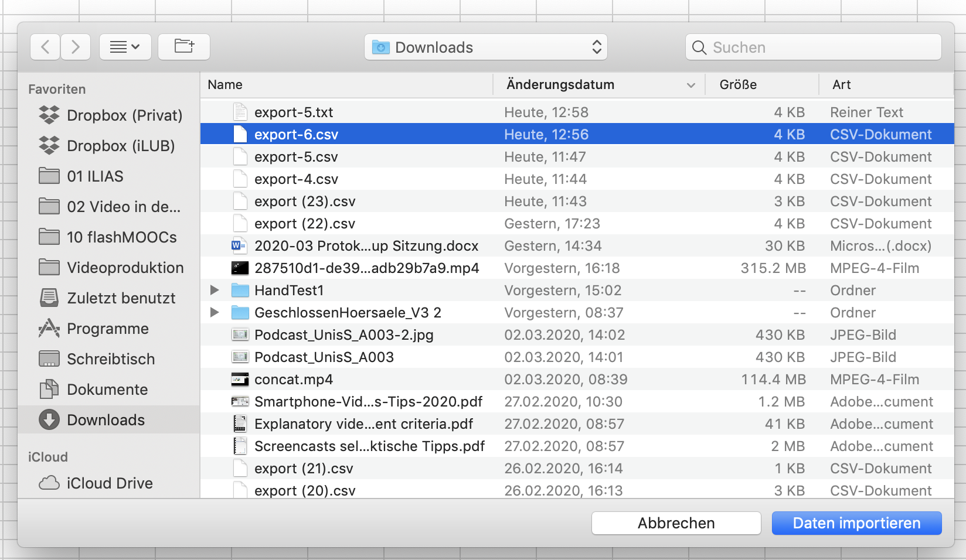The height and width of the screenshot is (560, 966).
Task: Select file export-4.csv
Action: pyautogui.click(x=577, y=179)
